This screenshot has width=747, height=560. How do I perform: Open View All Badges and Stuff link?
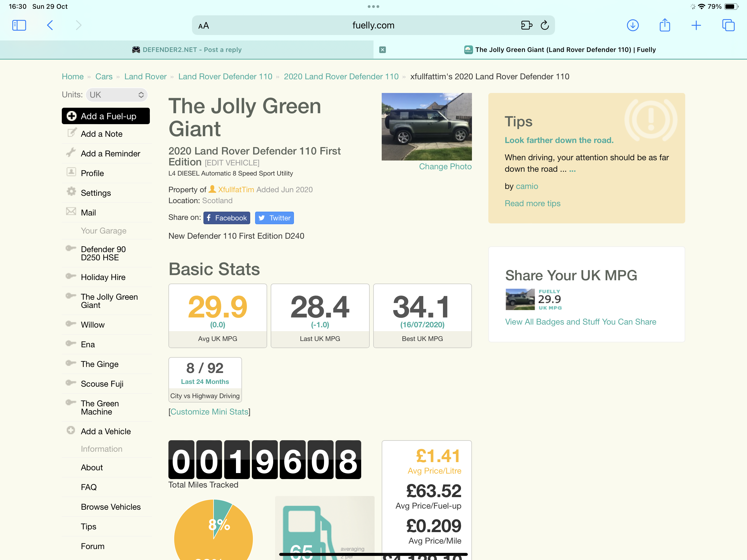tap(580, 322)
